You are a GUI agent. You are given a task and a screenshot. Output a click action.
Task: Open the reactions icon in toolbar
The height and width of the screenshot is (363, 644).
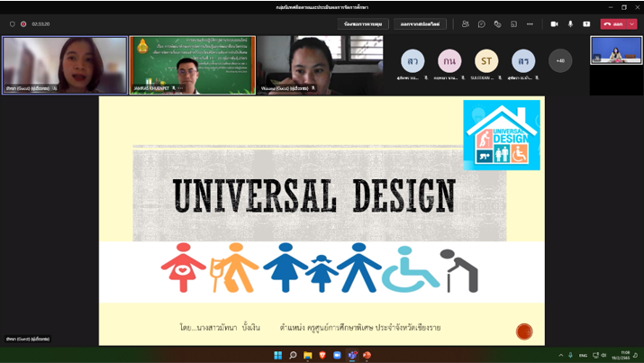pos(497,24)
